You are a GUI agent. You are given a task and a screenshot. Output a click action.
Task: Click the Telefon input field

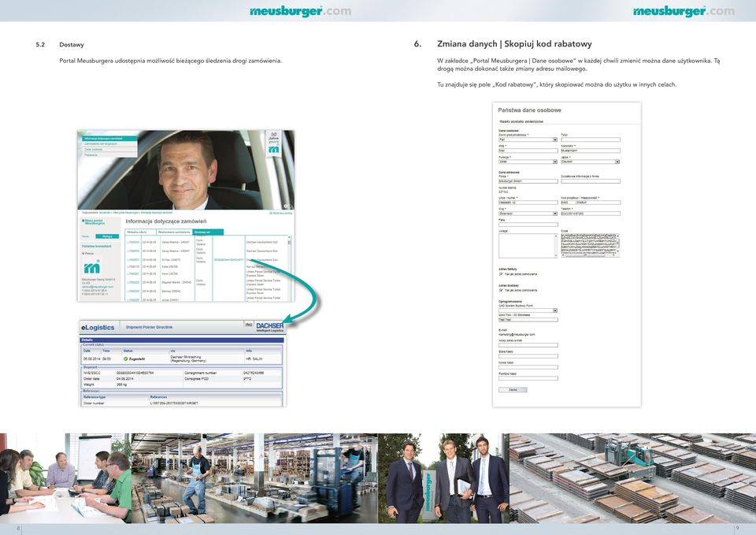coord(591,214)
